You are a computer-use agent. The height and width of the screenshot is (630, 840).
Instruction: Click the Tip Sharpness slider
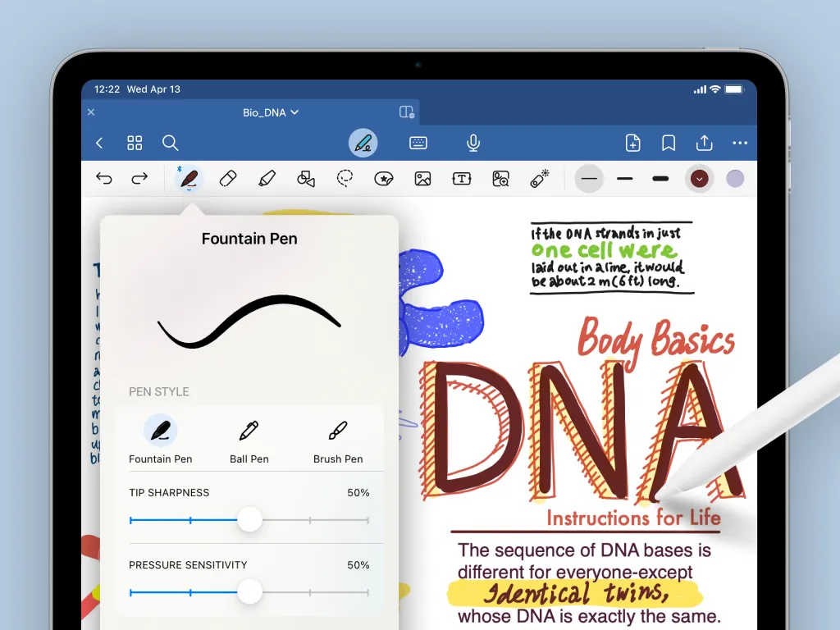pos(249,519)
